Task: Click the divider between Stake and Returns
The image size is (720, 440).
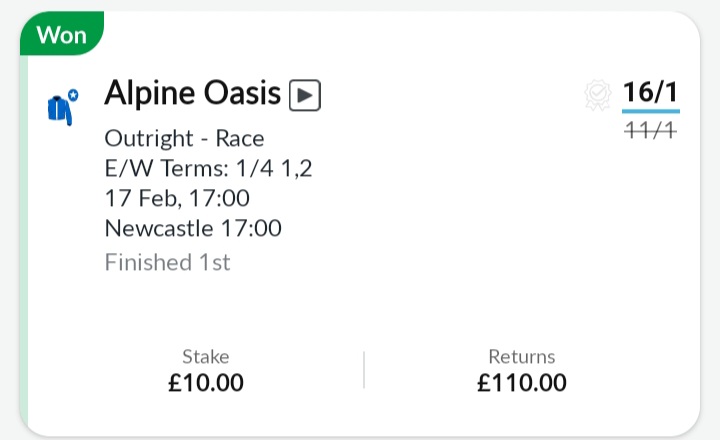Action: pos(364,370)
